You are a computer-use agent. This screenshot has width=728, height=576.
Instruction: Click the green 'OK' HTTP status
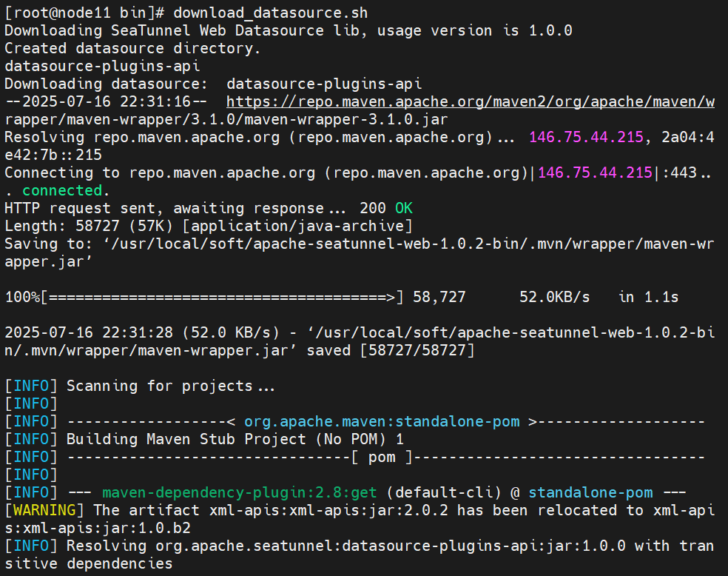(403, 208)
